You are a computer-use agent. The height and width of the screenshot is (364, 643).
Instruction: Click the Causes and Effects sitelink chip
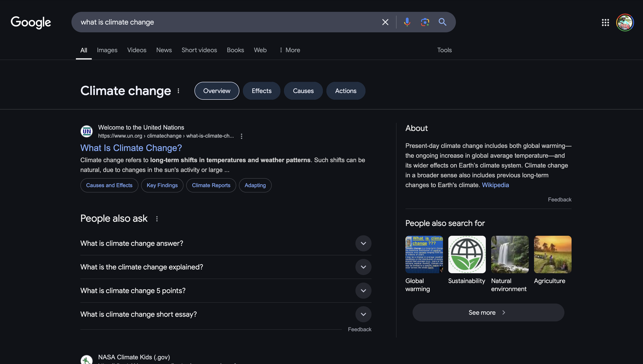coord(109,185)
